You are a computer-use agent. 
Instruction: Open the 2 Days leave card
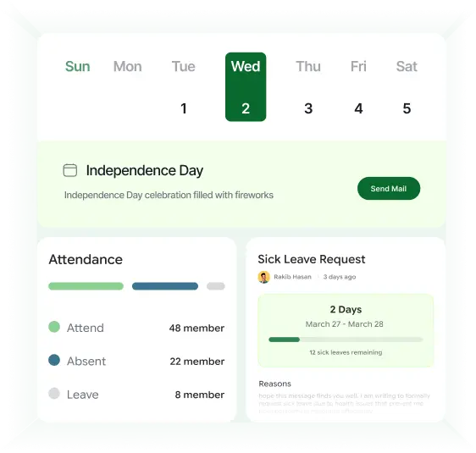coord(346,330)
